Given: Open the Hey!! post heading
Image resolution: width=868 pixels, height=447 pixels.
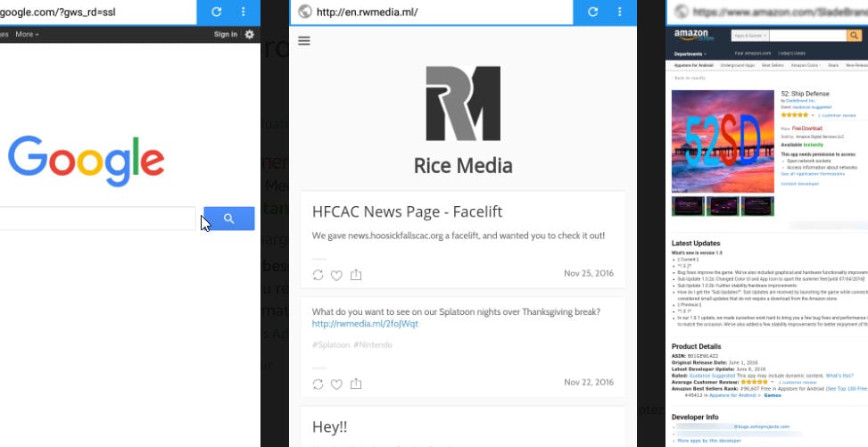Looking at the screenshot, I should coord(330,426).
